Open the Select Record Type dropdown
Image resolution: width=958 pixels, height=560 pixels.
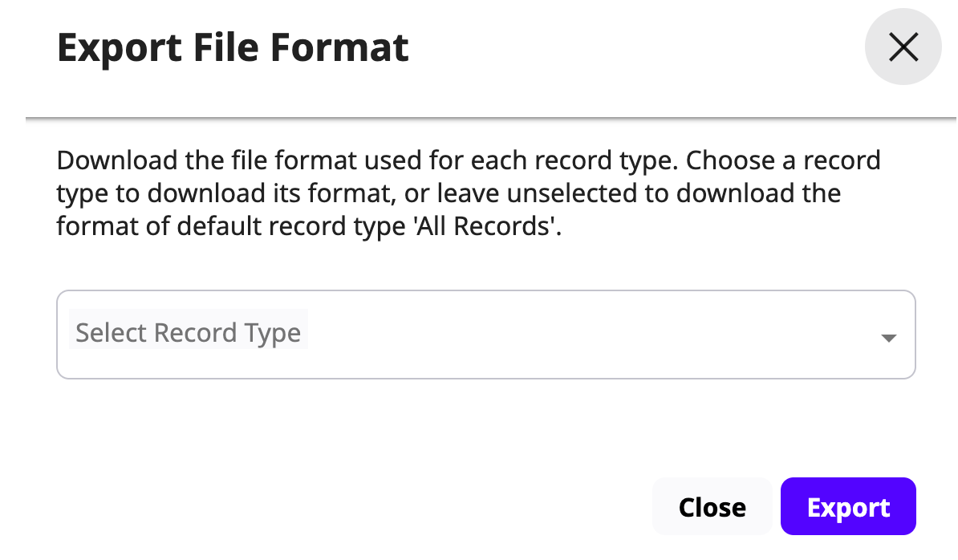485,334
